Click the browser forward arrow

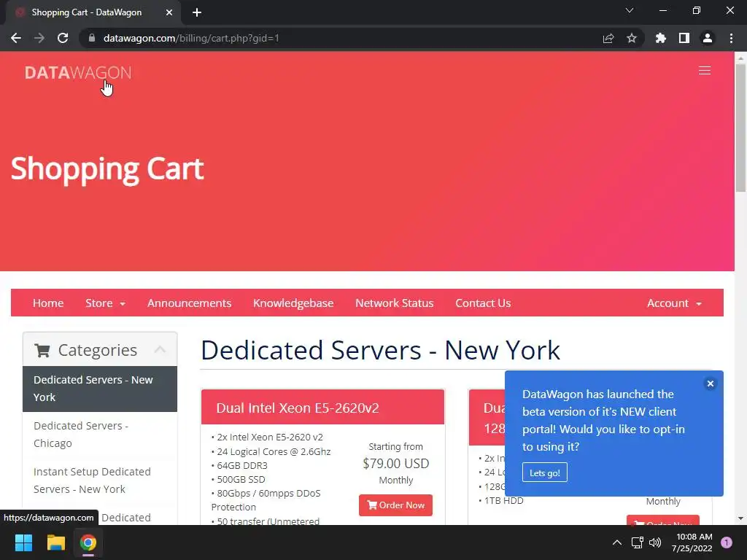coord(39,38)
